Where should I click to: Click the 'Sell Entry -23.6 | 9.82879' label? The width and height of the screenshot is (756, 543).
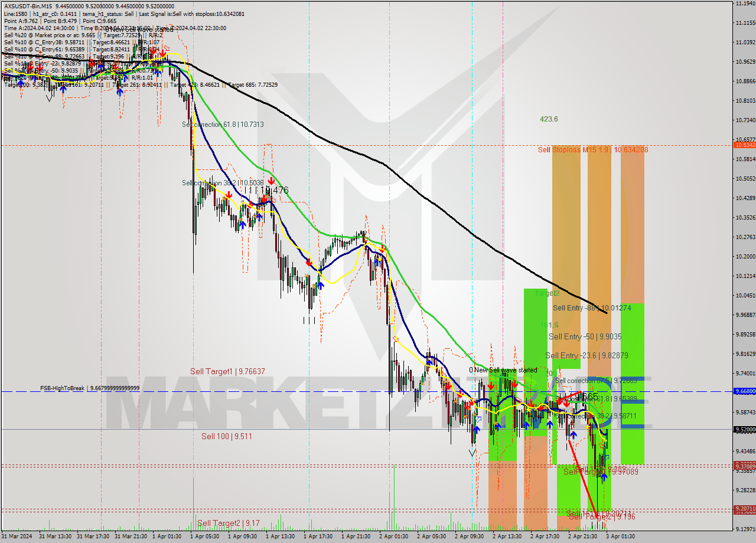(x=586, y=355)
